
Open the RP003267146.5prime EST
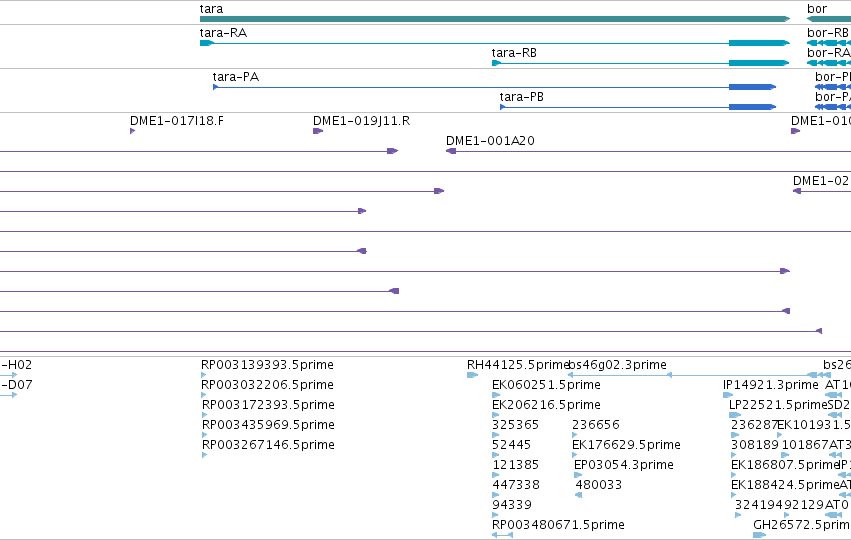(268, 445)
